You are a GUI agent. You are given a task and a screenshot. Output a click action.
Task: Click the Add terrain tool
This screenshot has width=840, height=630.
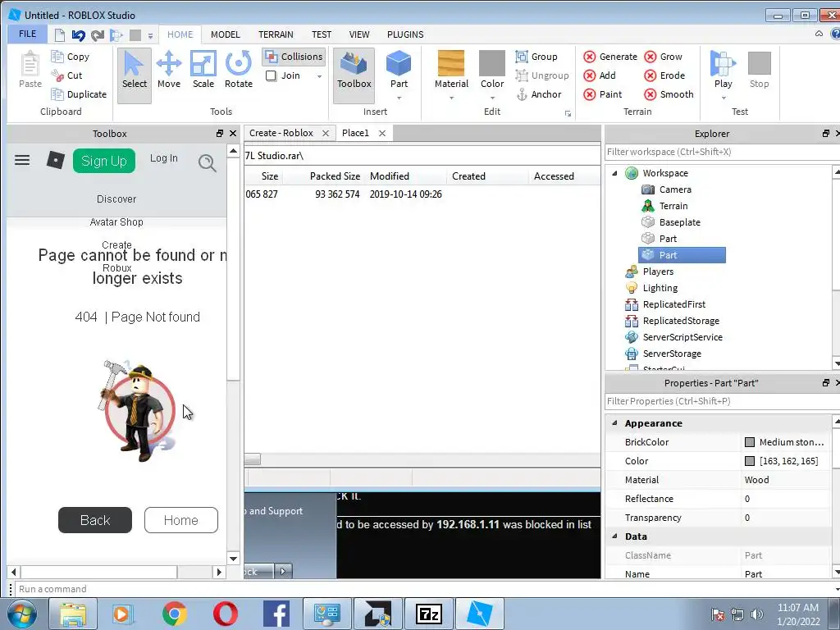[x=600, y=75]
